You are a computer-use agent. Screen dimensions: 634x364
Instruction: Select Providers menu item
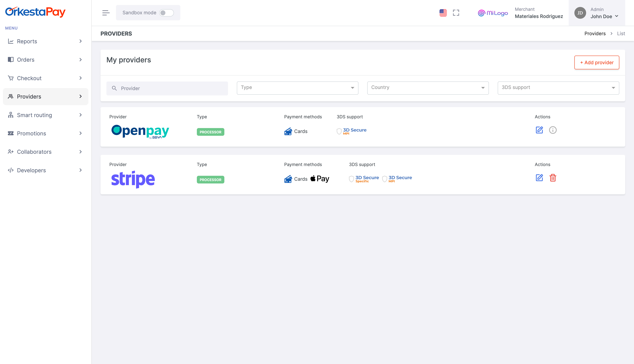(x=45, y=97)
